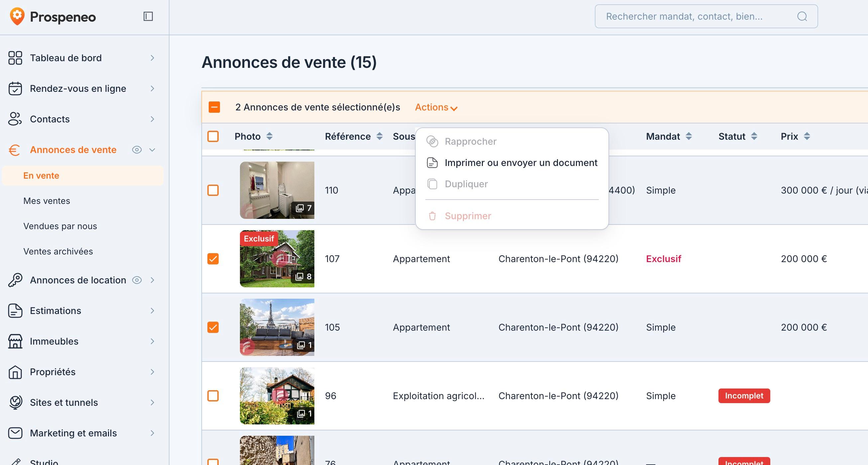Close the Actions dropdown
This screenshot has height=465, width=868.
coord(436,107)
